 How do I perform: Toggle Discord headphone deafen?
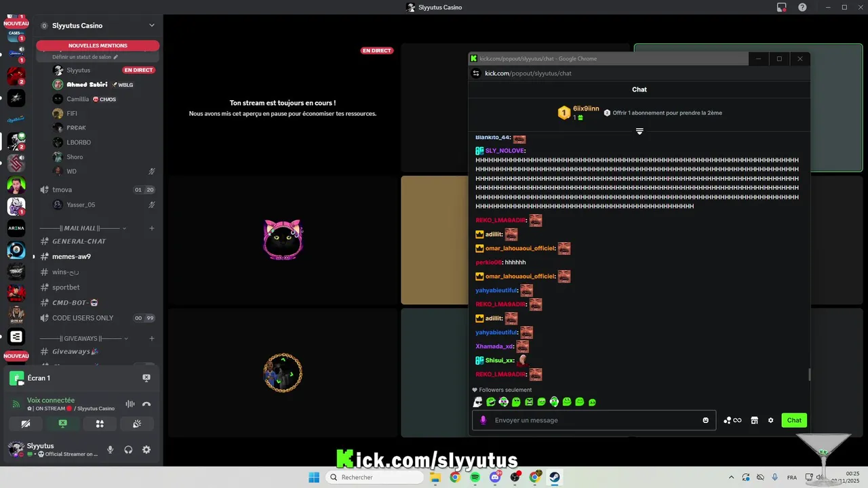pos(128,449)
